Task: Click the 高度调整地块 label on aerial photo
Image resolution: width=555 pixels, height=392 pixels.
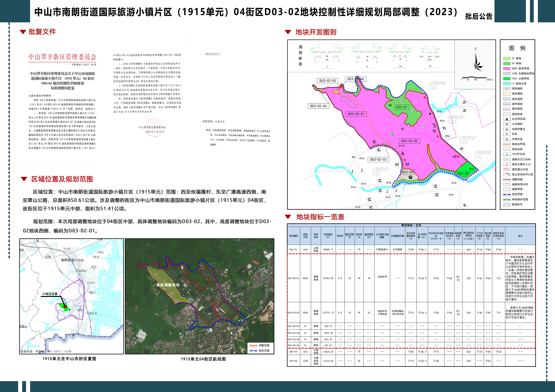Action: [x=168, y=285]
